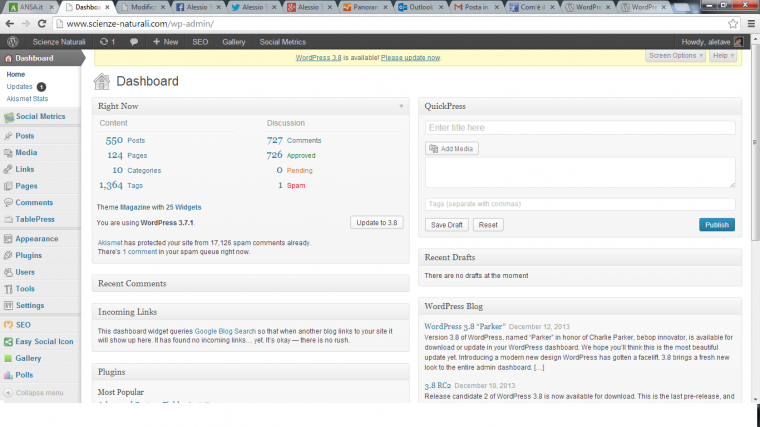The image size is (760, 427).
Task: Click the browser forward arrow
Action: [26, 23]
